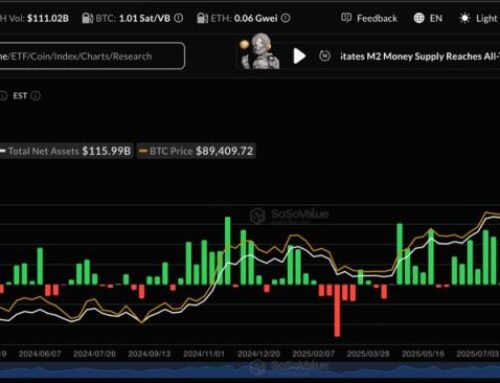The height and width of the screenshot is (383, 500).
Task: Click 2025/05/16 date axis label
Action: click(x=423, y=354)
